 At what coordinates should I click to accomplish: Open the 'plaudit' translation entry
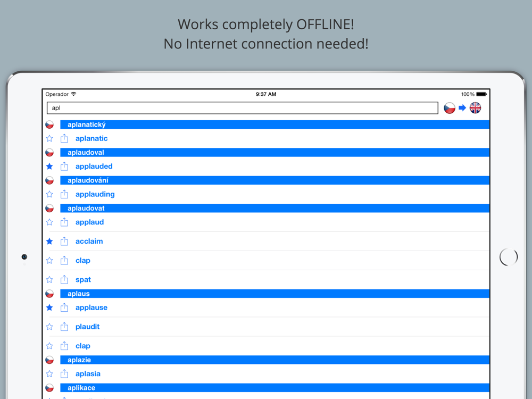click(x=88, y=327)
